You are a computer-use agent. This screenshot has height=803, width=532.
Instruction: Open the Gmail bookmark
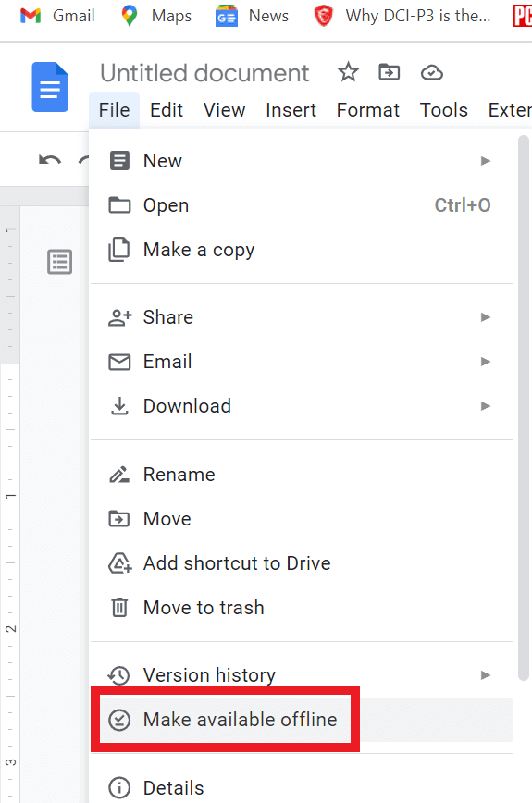click(56, 16)
